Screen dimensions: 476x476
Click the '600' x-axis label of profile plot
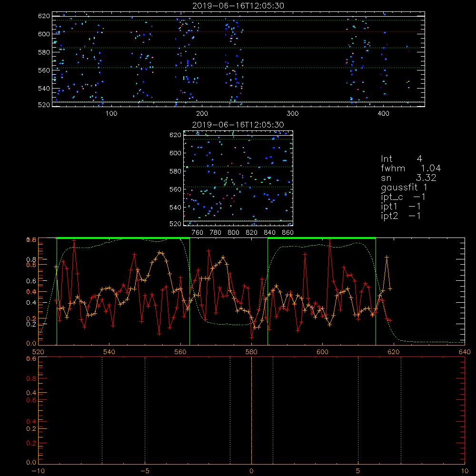pos(322,352)
